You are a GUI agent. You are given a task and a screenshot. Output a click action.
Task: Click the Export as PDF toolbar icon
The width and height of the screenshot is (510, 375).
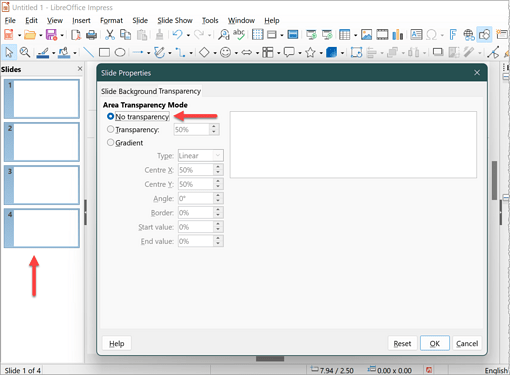coord(76,35)
